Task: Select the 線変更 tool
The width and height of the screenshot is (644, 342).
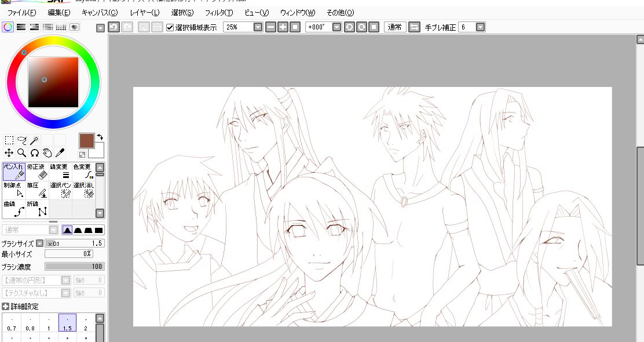Action: (60, 172)
